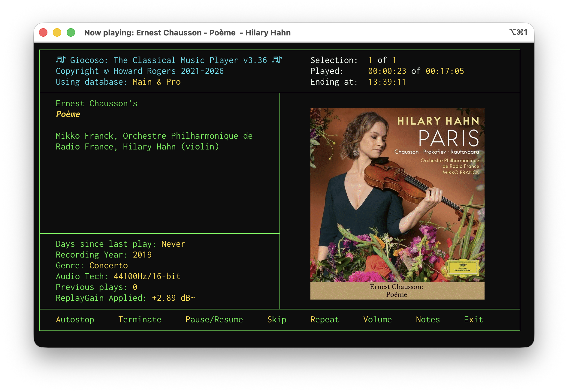Image resolution: width=568 pixels, height=392 pixels.
Task: Minimize the window using the yellow button
Action: point(57,32)
